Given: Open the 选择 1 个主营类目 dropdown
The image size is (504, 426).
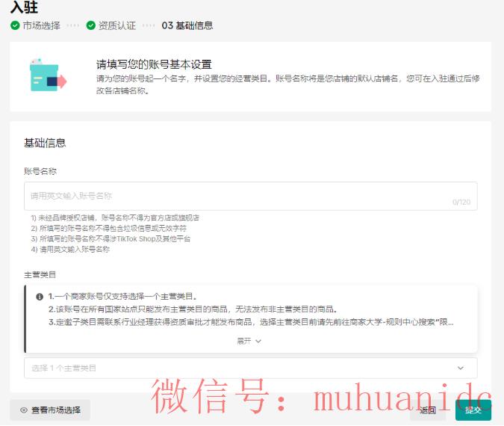Looking at the screenshot, I should [x=250, y=368].
